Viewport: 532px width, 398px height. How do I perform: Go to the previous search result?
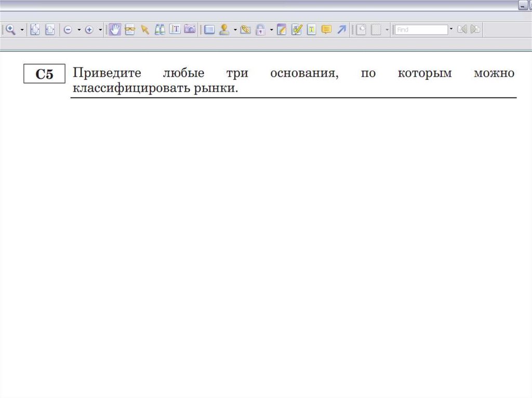(461, 30)
